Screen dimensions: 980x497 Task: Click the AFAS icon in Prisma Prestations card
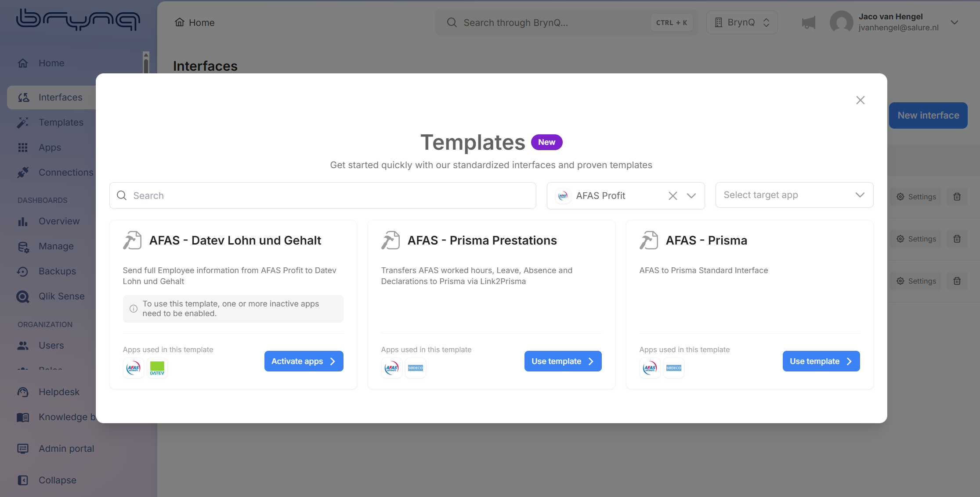tap(391, 368)
